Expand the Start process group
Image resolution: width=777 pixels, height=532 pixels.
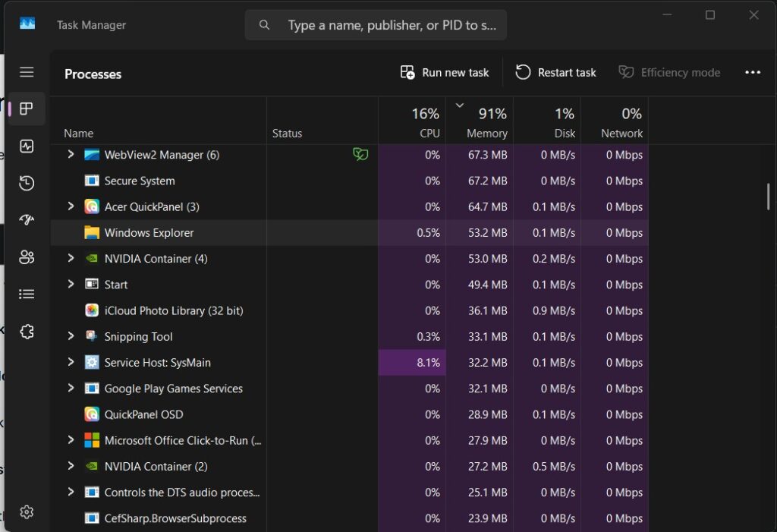71,284
